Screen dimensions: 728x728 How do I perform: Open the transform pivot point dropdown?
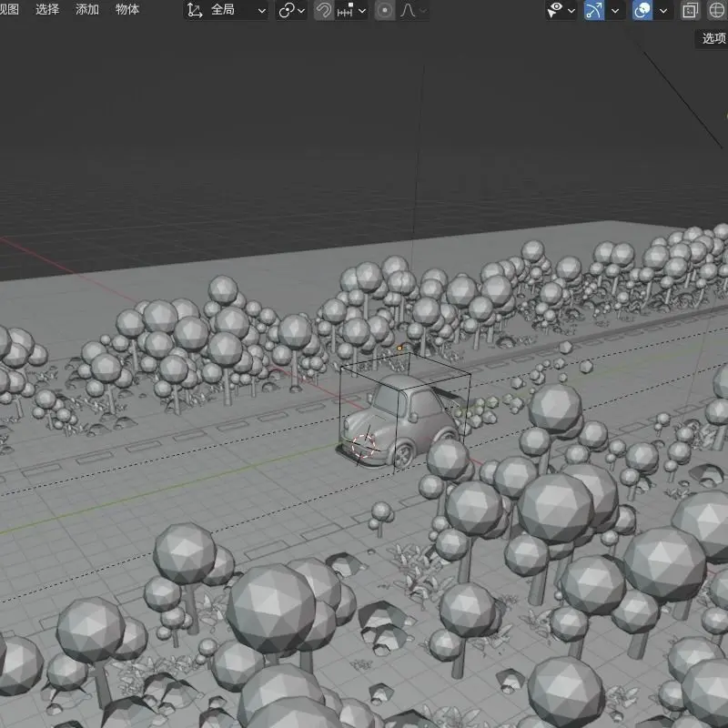pos(291,10)
